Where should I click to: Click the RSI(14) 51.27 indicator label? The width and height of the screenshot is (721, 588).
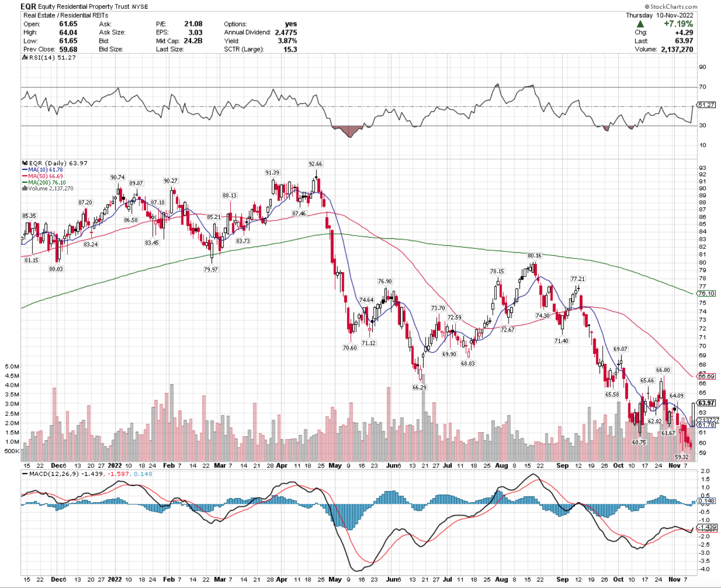pos(52,57)
